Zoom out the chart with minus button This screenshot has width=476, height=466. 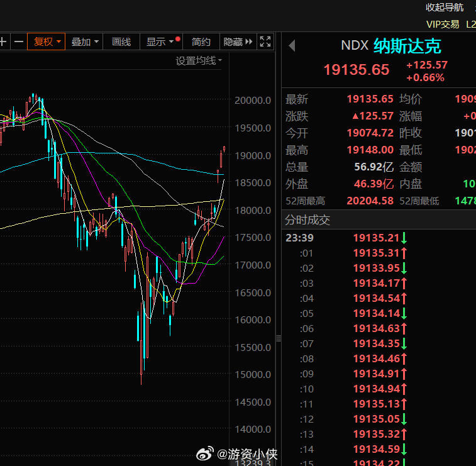(19, 42)
